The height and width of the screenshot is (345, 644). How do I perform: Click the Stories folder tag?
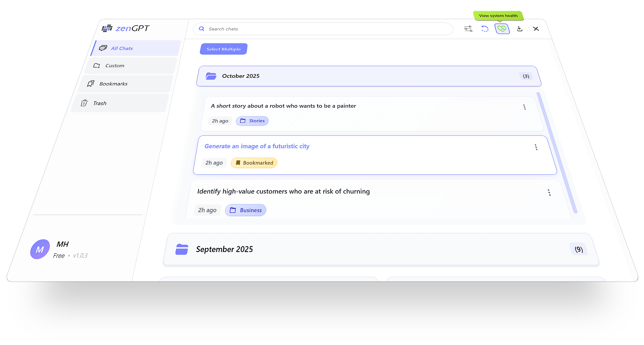point(252,121)
